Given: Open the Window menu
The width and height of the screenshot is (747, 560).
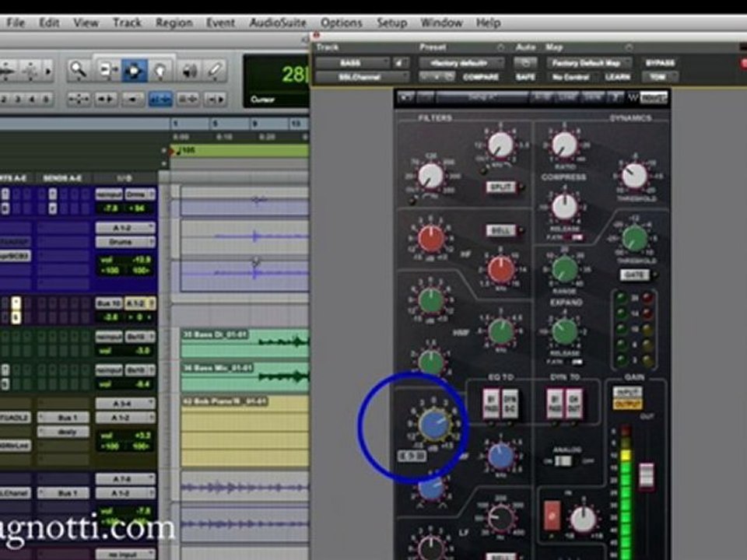Looking at the screenshot, I should [441, 23].
